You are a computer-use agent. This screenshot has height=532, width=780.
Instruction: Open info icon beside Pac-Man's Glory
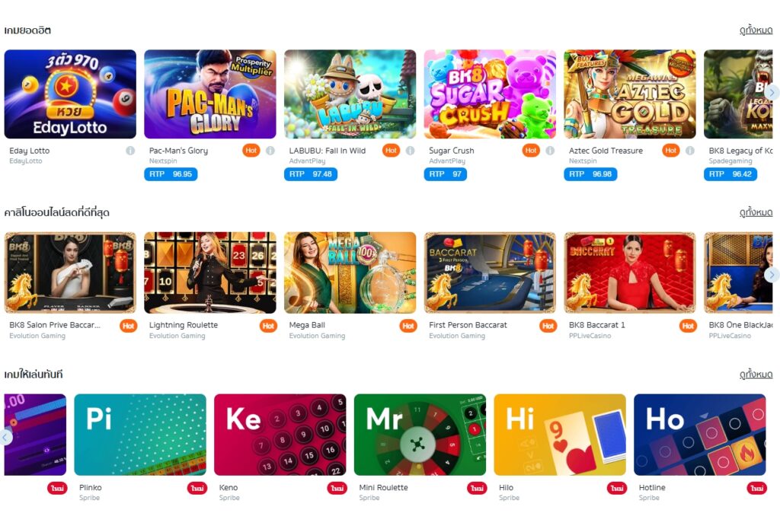pyautogui.click(x=270, y=151)
